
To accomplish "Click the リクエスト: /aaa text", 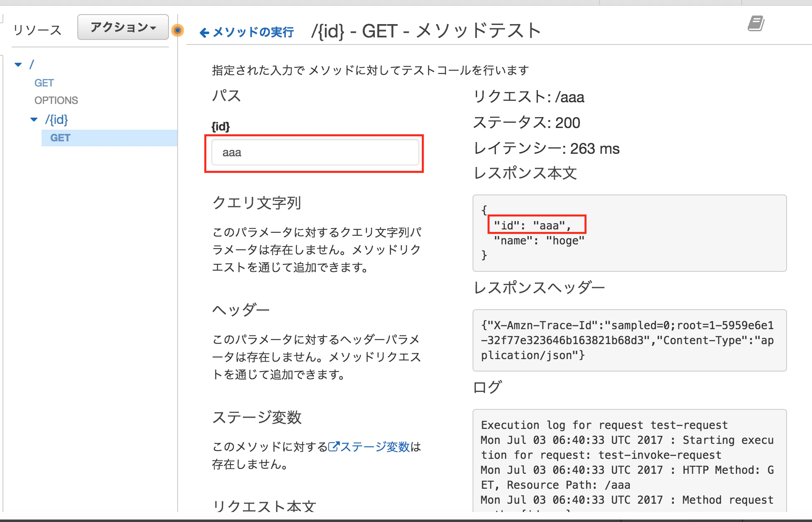I will [x=529, y=97].
